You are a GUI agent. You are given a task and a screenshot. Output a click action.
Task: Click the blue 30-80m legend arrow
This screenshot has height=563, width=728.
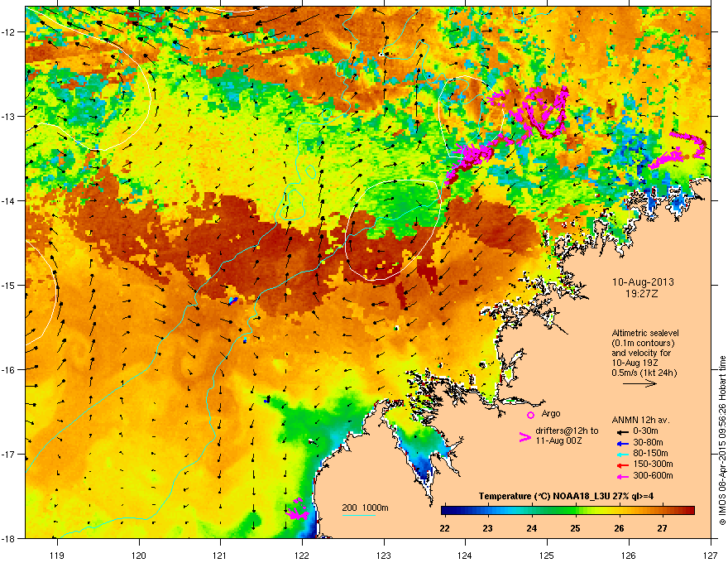pos(622,444)
